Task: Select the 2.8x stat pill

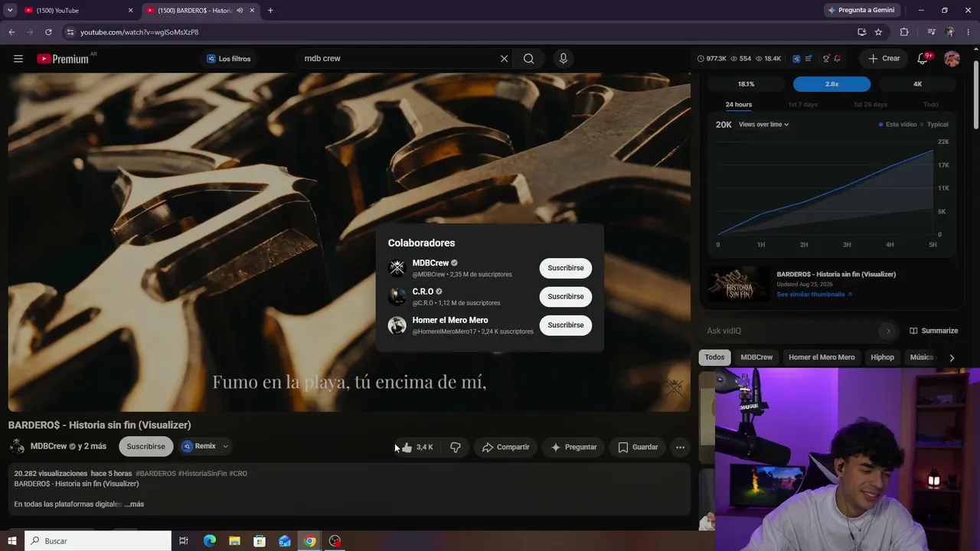Action: pyautogui.click(x=831, y=84)
